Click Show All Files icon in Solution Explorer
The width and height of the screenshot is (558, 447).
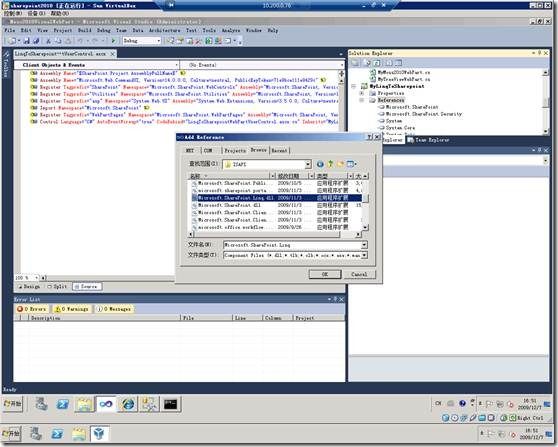pos(367,63)
